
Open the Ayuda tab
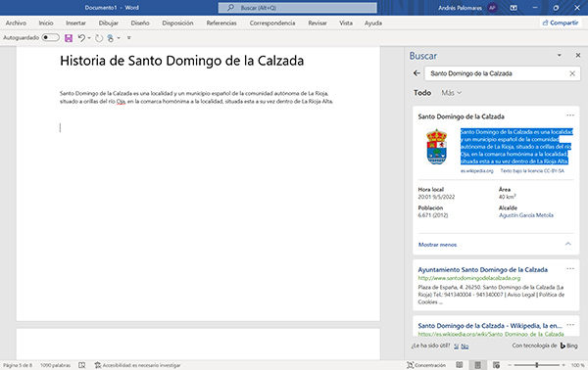coord(373,23)
